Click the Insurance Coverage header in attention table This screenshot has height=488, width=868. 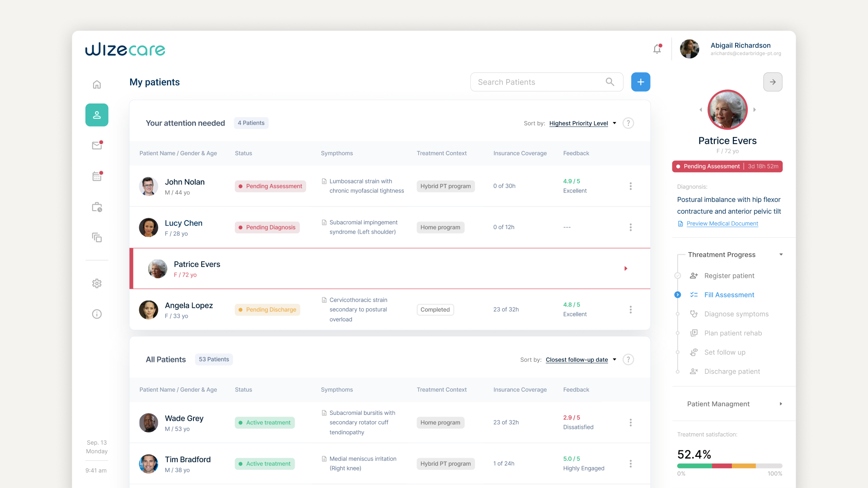coord(520,153)
